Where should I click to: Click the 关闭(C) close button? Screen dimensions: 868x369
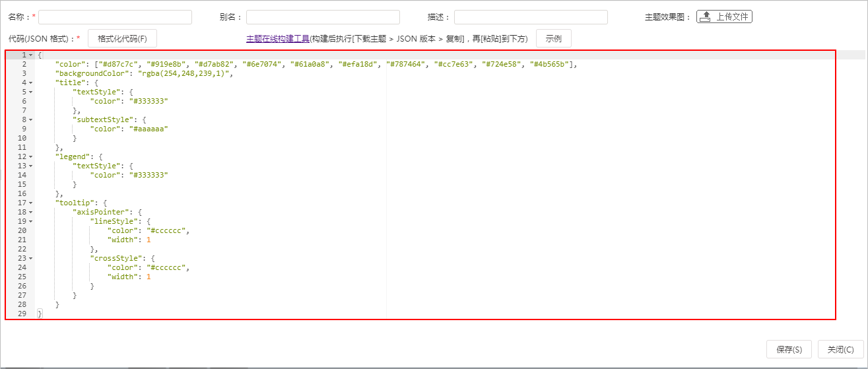point(840,350)
